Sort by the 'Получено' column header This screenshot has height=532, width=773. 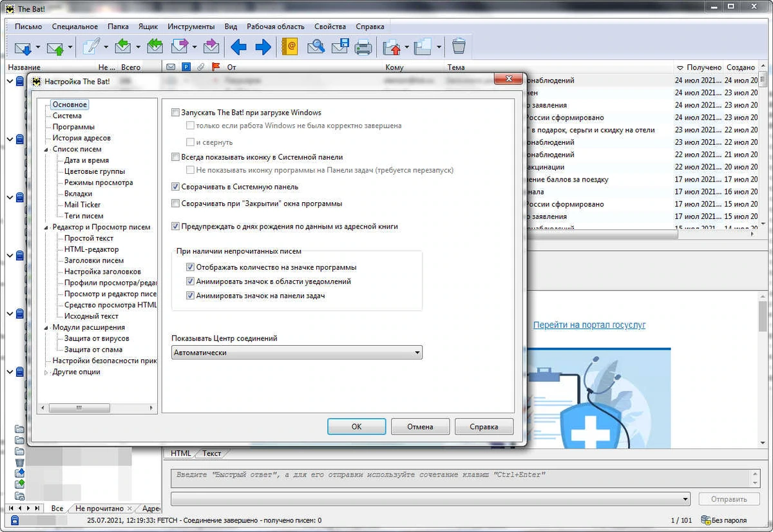pyautogui.click(x=698, y=67)
